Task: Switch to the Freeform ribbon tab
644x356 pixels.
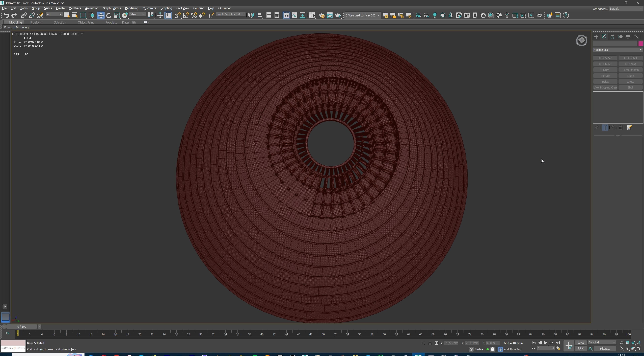Action: pyautogui.click(x=36, y=23)
